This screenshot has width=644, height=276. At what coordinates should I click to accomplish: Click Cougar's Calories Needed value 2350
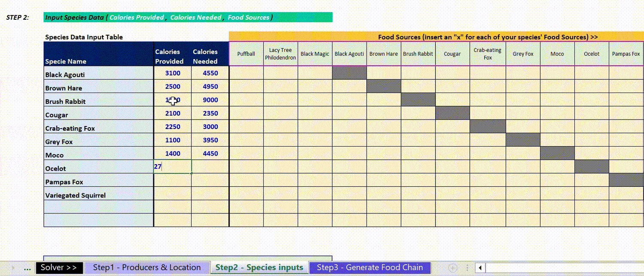click(x=210, y=113)
